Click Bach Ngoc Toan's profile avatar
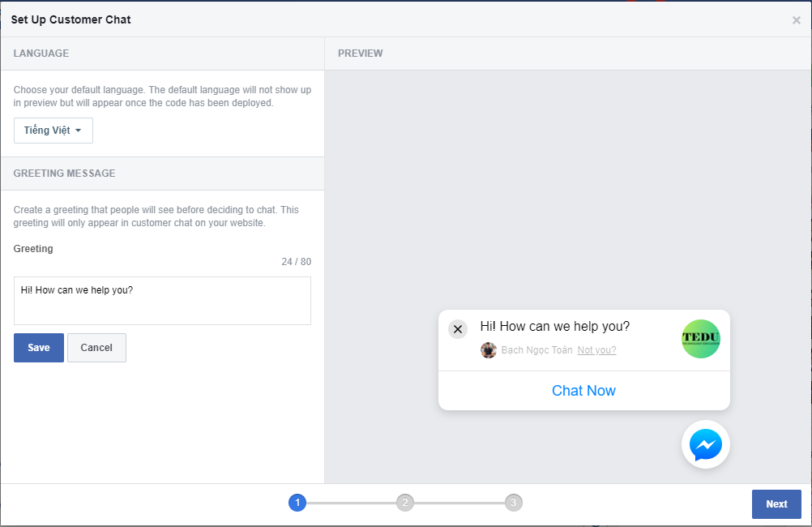 click(x=489, y=350)
